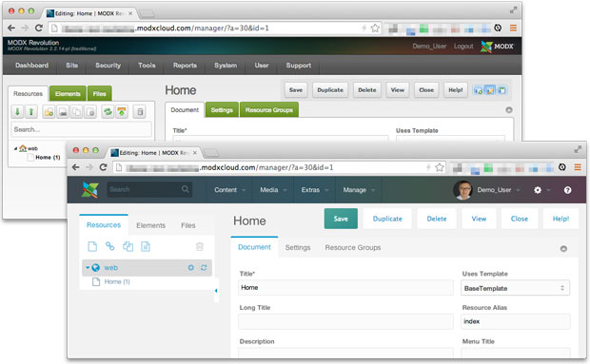590x364 pixels.
Task: Open the Dashboard menu in back window
Action: pyautogui.click(x=31, y=65)
